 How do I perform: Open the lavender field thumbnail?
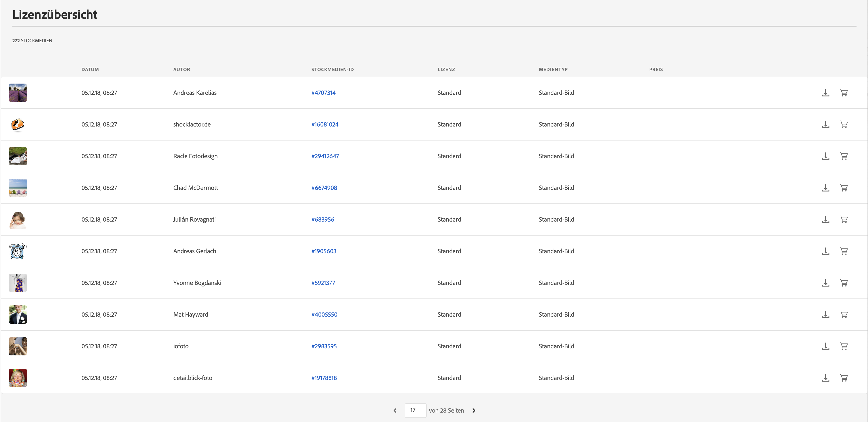pos(18,93)
